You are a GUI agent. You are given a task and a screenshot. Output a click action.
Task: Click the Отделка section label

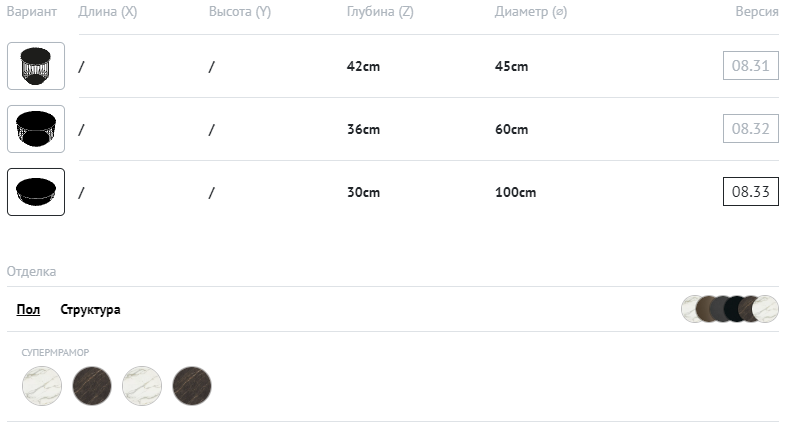point(32,271)
